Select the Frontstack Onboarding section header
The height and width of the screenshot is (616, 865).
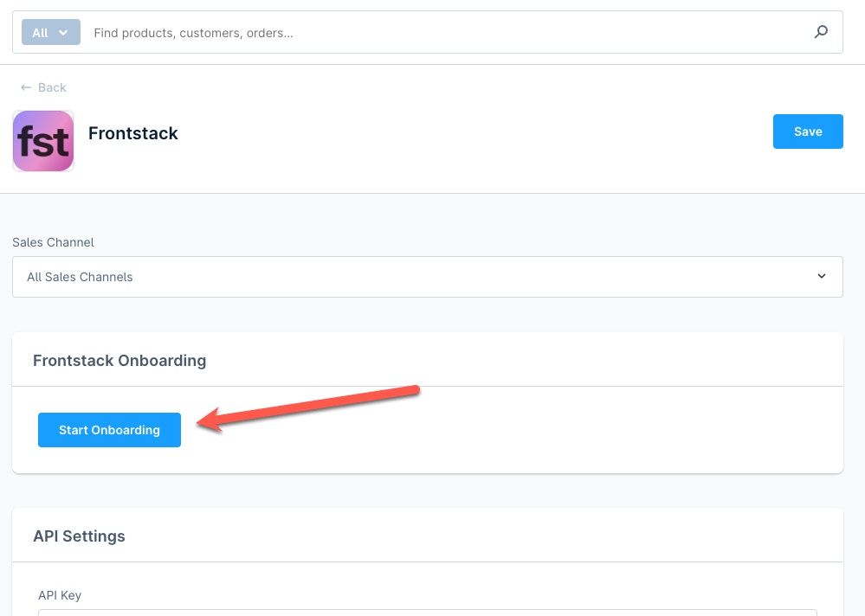click(x=119, y=360)
